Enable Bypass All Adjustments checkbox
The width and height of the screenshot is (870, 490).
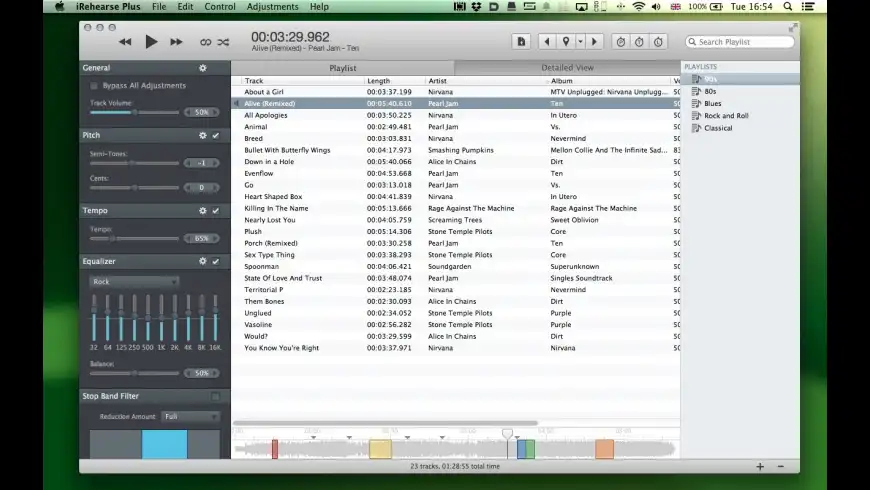[94, 86]
